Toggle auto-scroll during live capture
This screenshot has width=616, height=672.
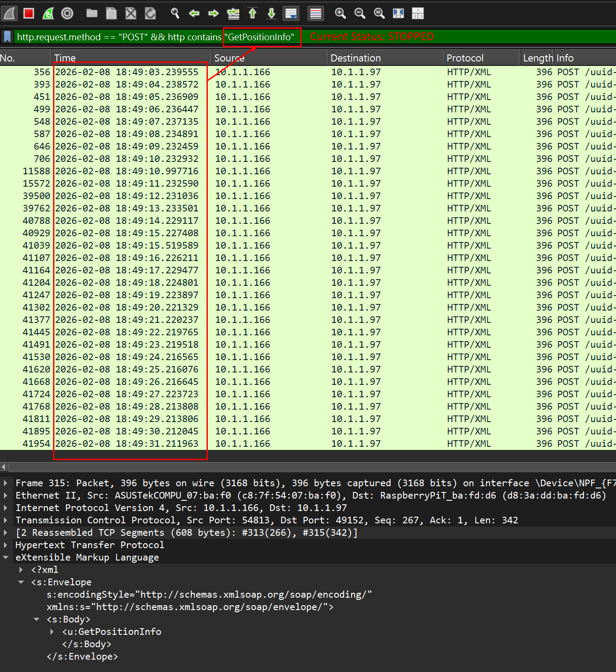(291, 13)
